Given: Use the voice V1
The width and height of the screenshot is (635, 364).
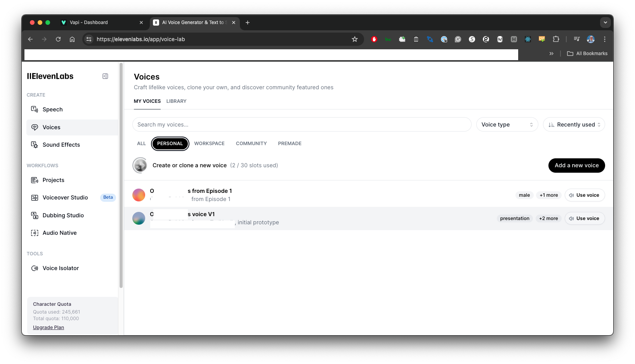Looking at the screenshot, I should [585, 218].
